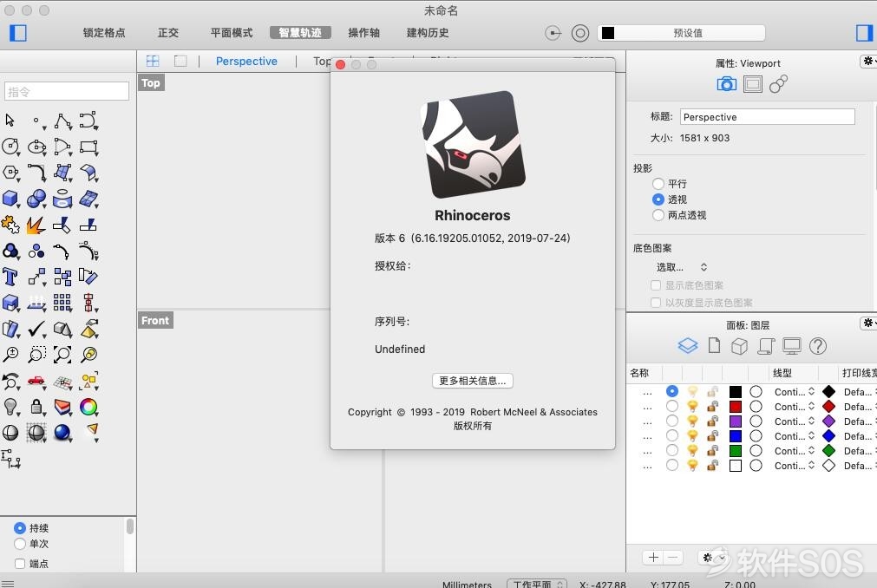Open 选取... wallpaper dropdown

point(682,267)
